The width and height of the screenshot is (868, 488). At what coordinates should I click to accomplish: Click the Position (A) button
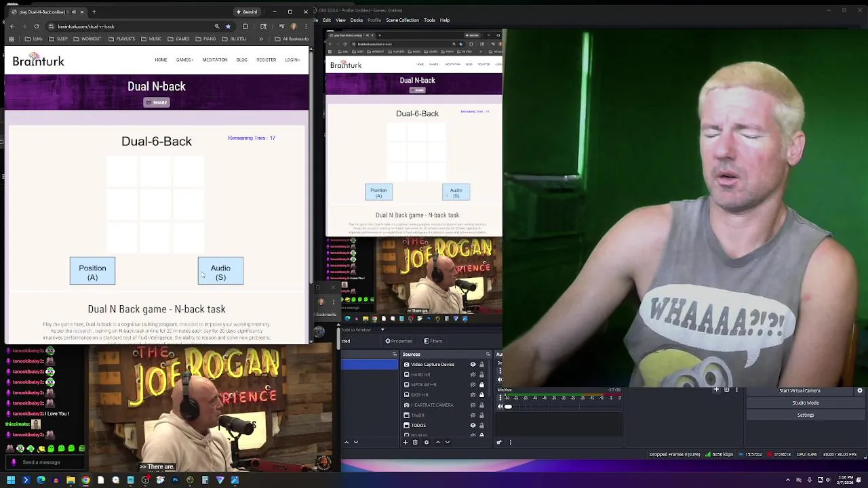92,271
